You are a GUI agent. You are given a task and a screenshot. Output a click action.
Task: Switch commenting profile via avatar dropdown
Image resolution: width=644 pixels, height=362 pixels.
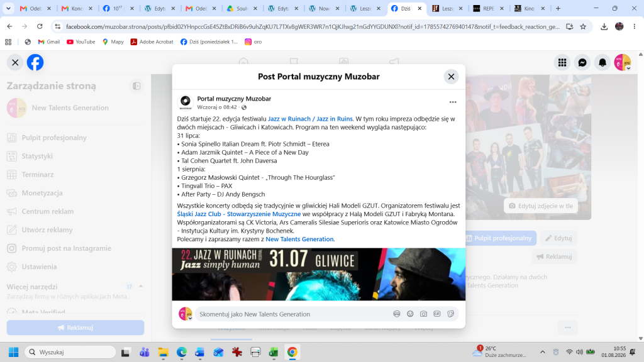point(186,314)
